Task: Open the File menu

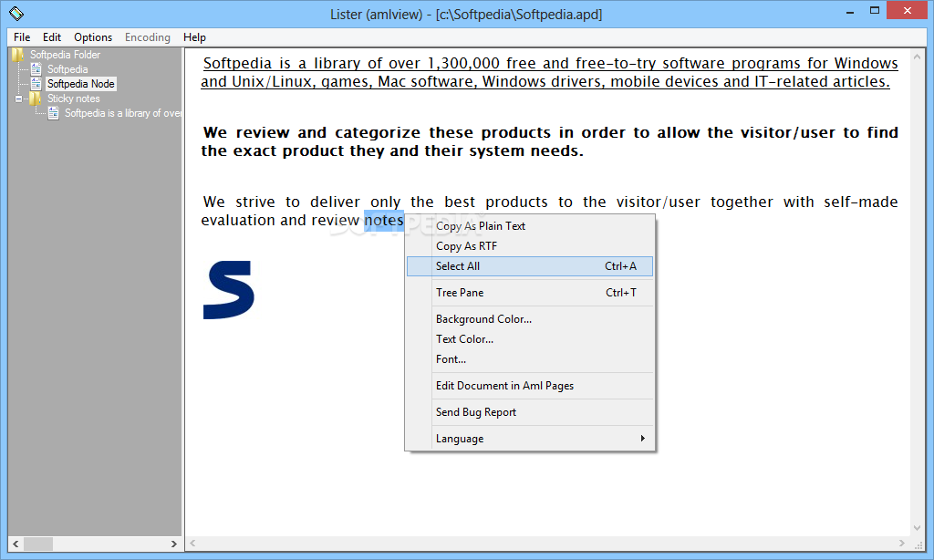Action: pos(22,36)
